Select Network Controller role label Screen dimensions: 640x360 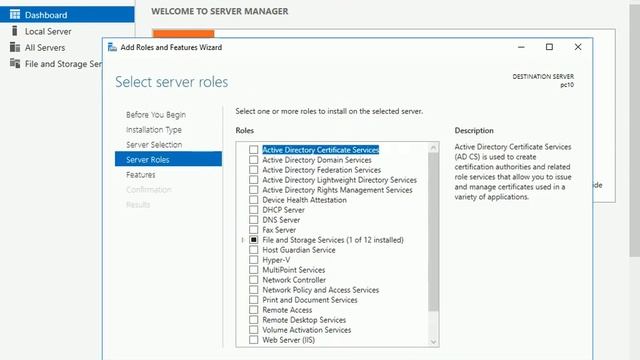294,280
